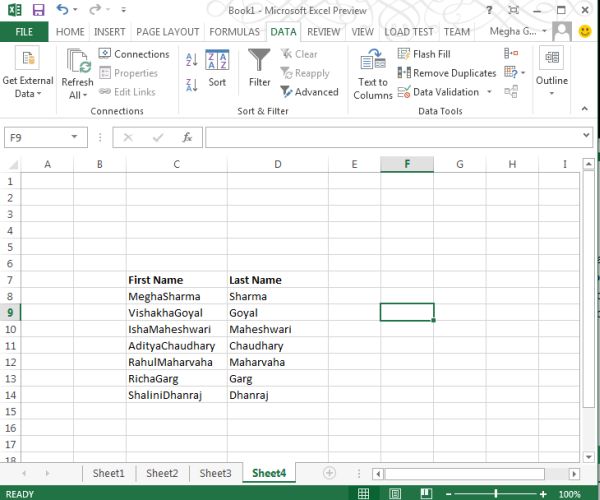
Task: Click Insert Function fx button
Action: (x=187, y=137)
